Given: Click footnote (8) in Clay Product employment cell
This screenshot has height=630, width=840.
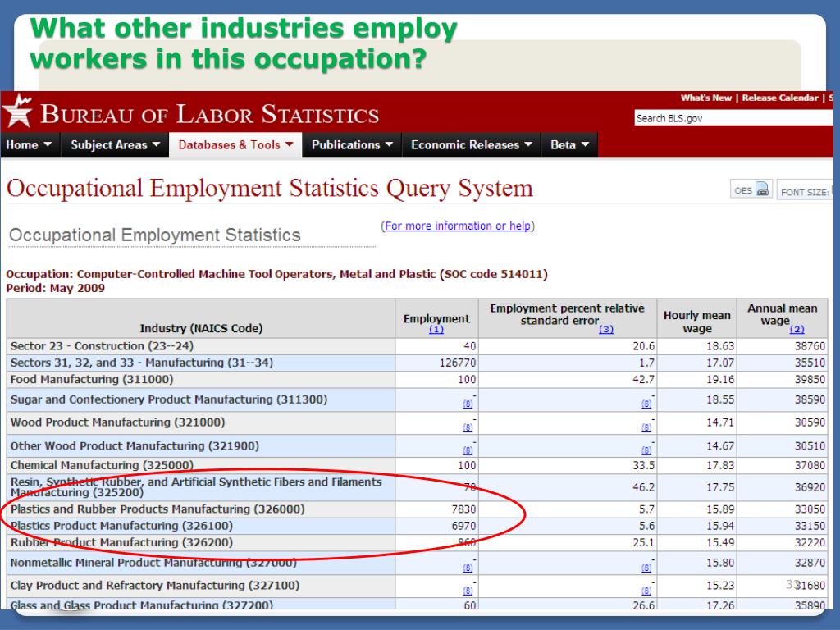Looking at the screenshot, I should tap(468, 591).
